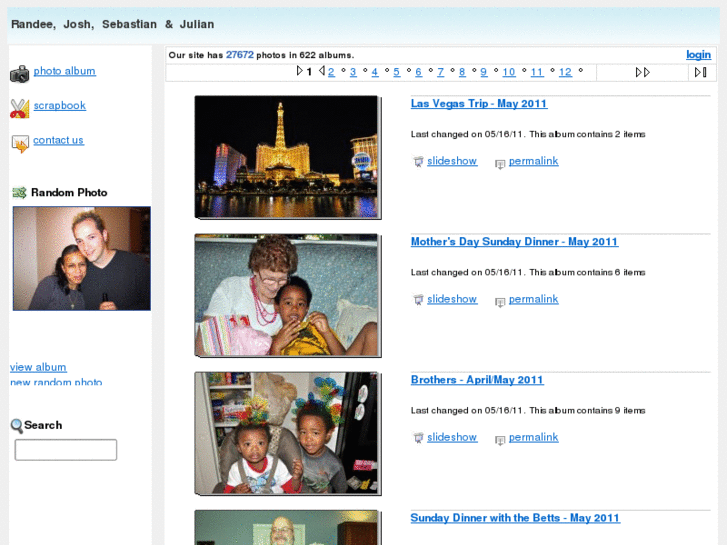
Task: Go to page 8 of albums
Action: pyautogui.click(x=462, y=72)
